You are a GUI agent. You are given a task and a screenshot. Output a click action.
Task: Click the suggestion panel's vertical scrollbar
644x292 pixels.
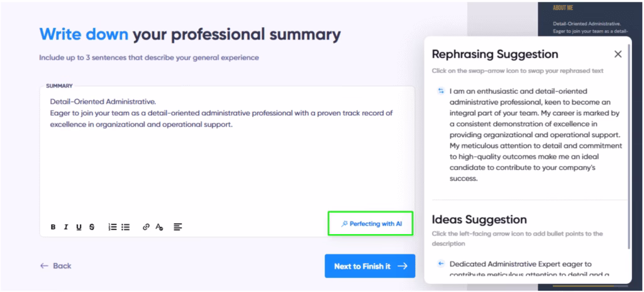pos(629,157)
